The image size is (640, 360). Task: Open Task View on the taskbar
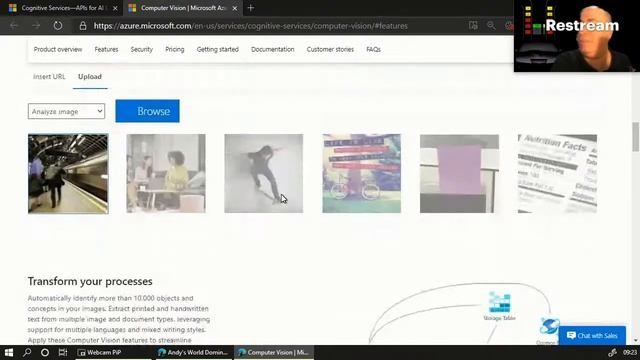pos(63,352)
